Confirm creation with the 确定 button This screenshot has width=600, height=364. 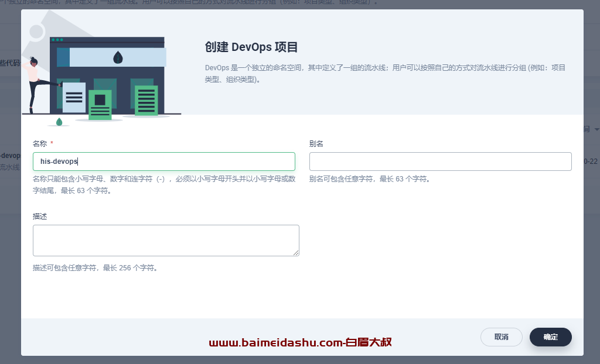(551, 337)
